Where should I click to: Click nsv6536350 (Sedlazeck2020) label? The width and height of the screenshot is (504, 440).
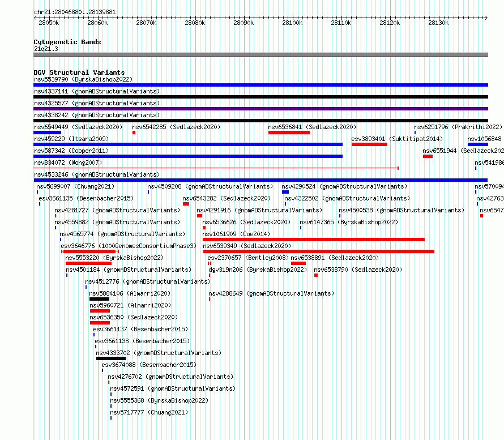pyautogui.click(x=134, y=317)
